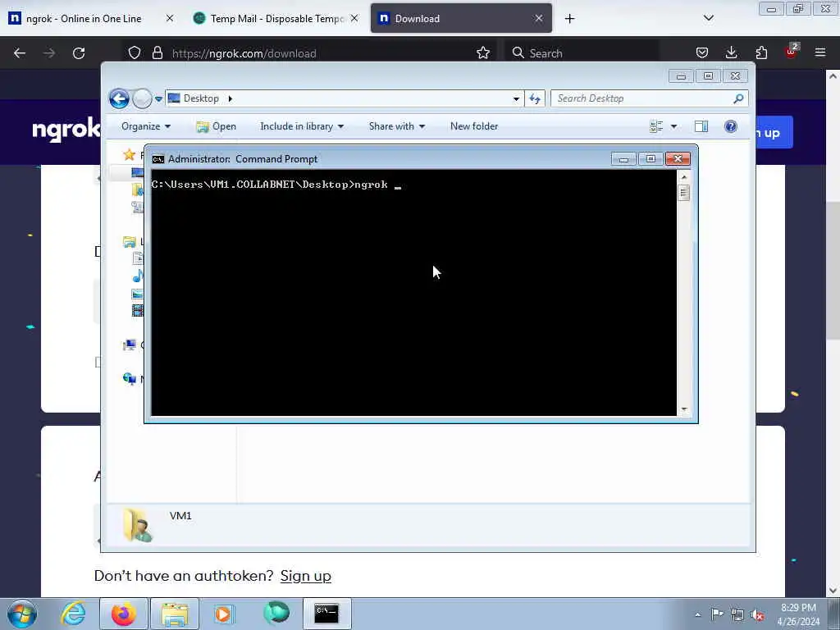Image resolution: width=840 pixels, height=630 pixels.
Task: Select the Download tab
Action: [461, 18]
